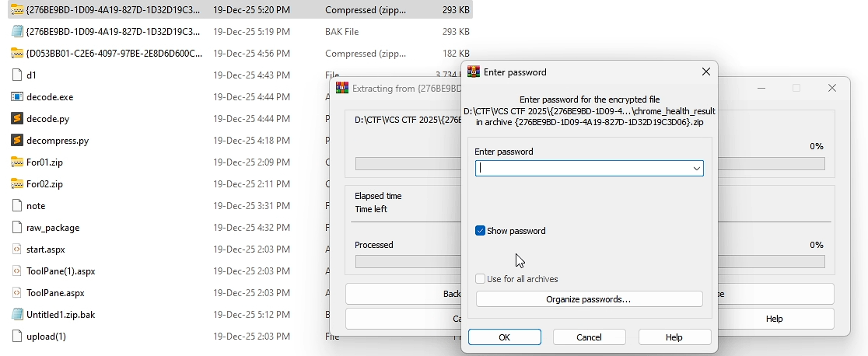Image resolution: width=868 pixels, height=356 pixels.
Task: Click the decode.py Sublime icon
Action: pos(16,118)
